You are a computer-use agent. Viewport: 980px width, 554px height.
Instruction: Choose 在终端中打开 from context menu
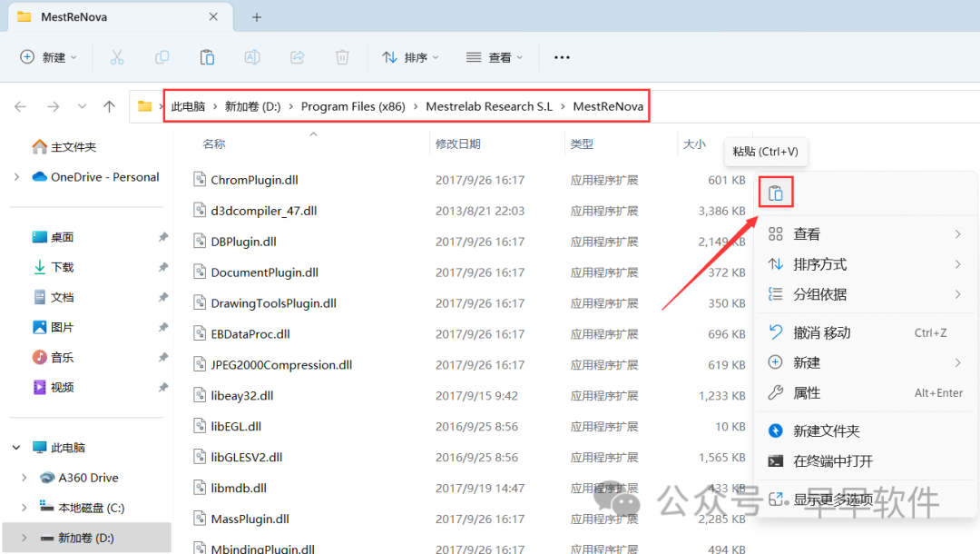coord(832,461)
